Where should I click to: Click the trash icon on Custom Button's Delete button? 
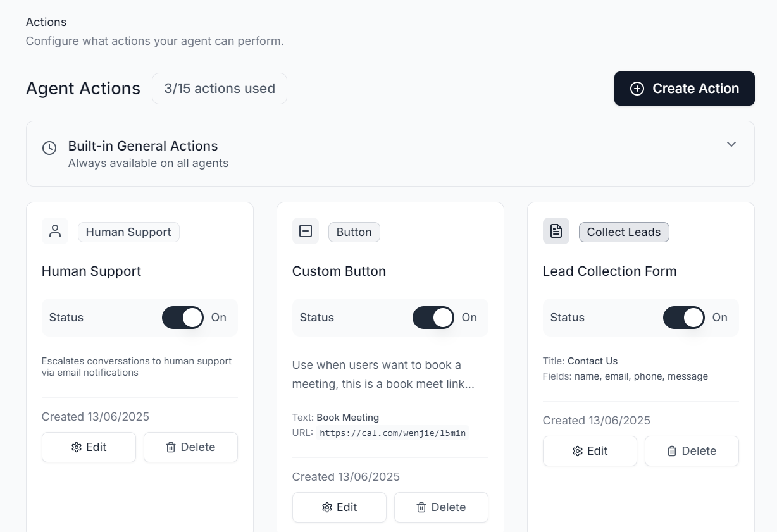(x=421, y=507)
